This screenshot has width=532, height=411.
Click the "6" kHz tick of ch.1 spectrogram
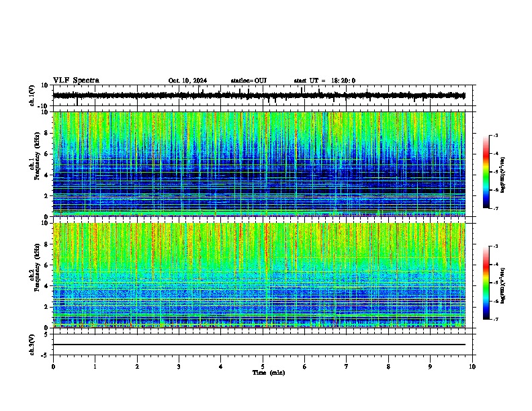(x=46, y=154)
